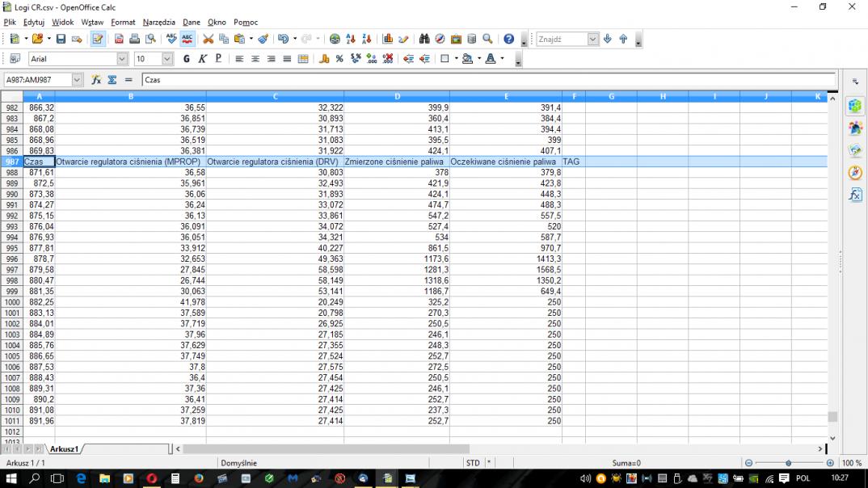Expand the Borders dropdown arrow
This screenshot has height=488, width=868.
(x=456, y=59)
